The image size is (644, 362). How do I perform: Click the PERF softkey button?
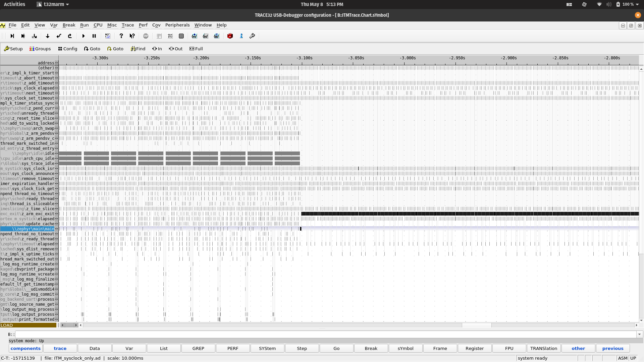(x=233, y=349)
